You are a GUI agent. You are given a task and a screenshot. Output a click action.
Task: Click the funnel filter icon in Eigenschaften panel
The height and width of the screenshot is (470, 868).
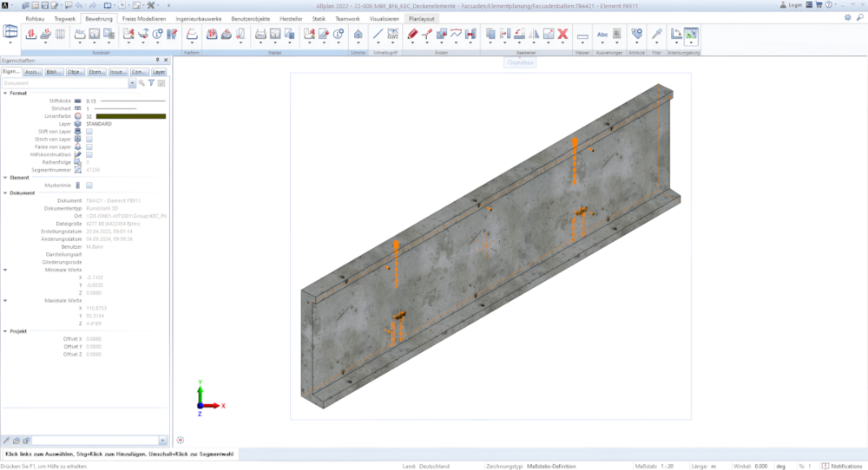tap(151, 83)
